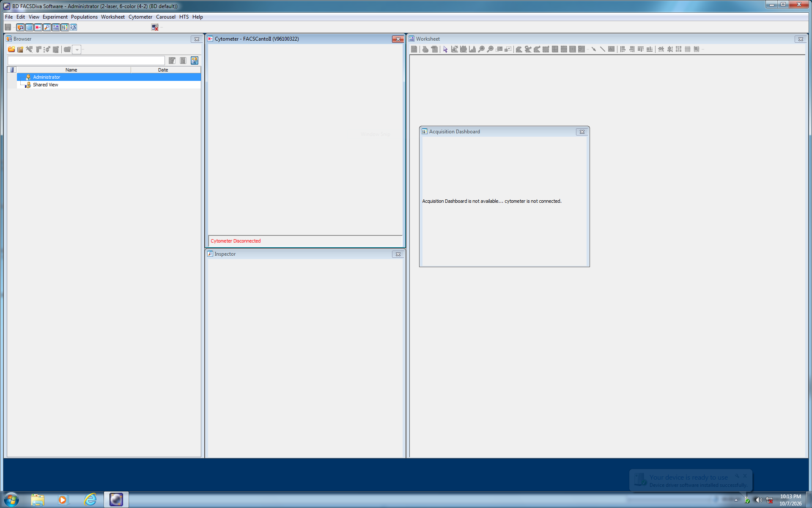Click the 'Cytometer Disconnected' status text
The height and width of the screenshot is (508, 812).
(x=236, y=241)
